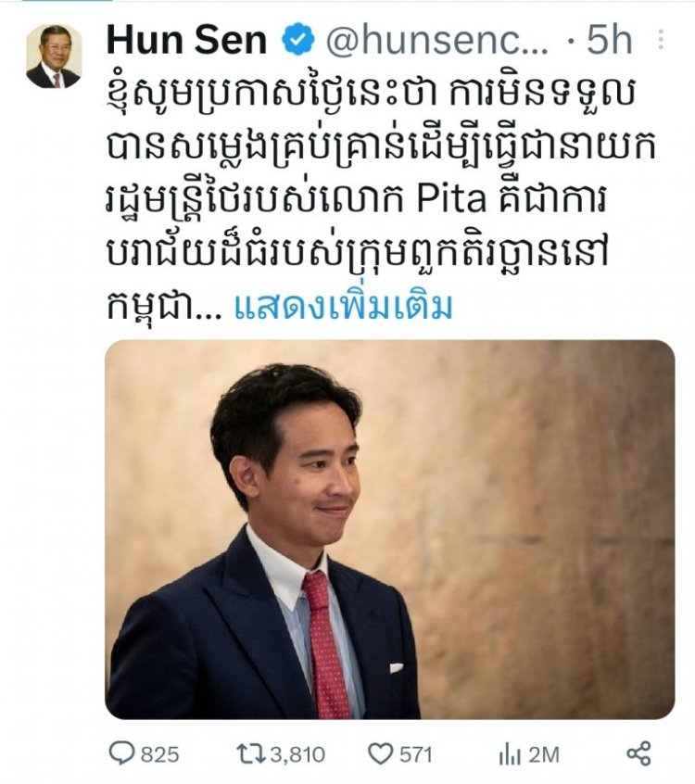
Task: Open the @hunsenc... account handle
Action: click(437, 41)
